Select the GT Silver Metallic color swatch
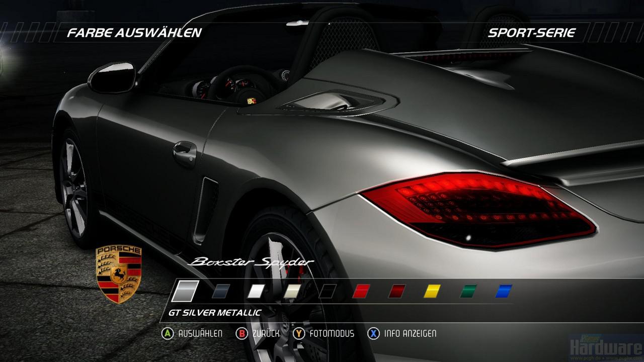This screenshot has height=362, width=644. pyautogui.click(x=185, y=291)
